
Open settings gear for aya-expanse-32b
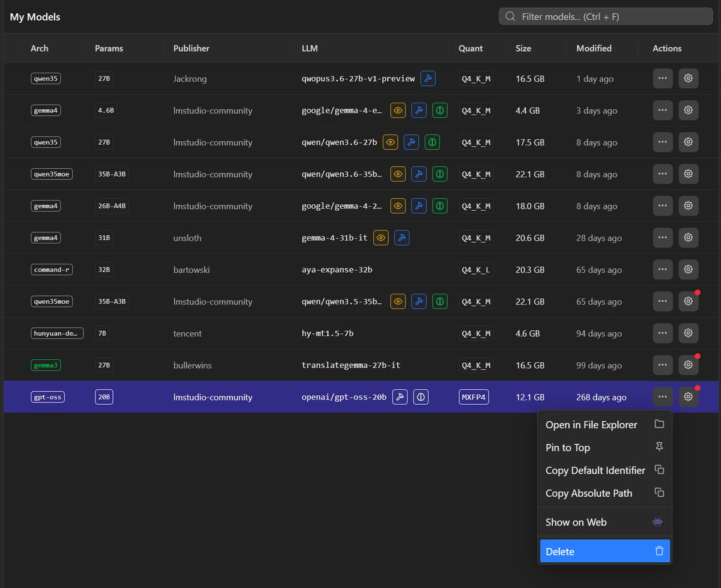tap(689, 270)
